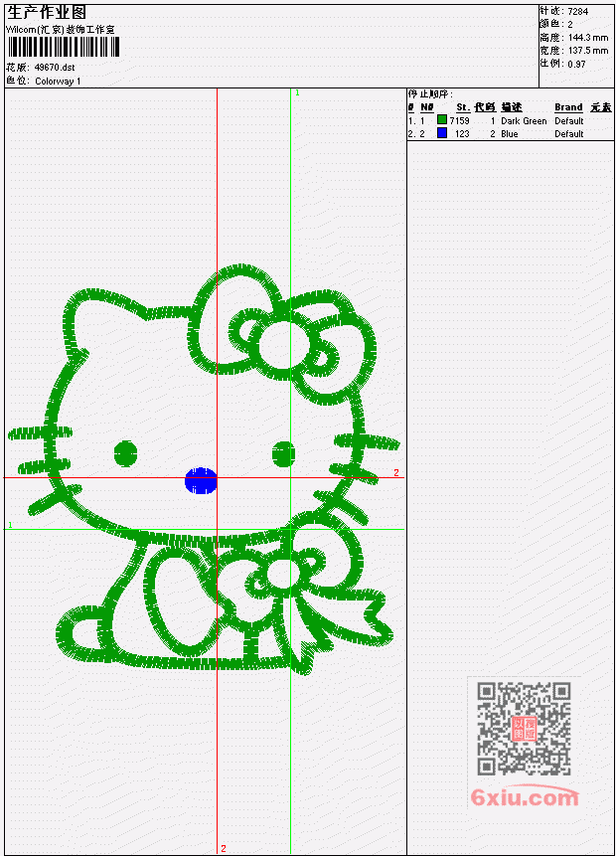This screenshot has width=616, height=856.
Task: Click the height value 144.3 mm
Action: 588,38
